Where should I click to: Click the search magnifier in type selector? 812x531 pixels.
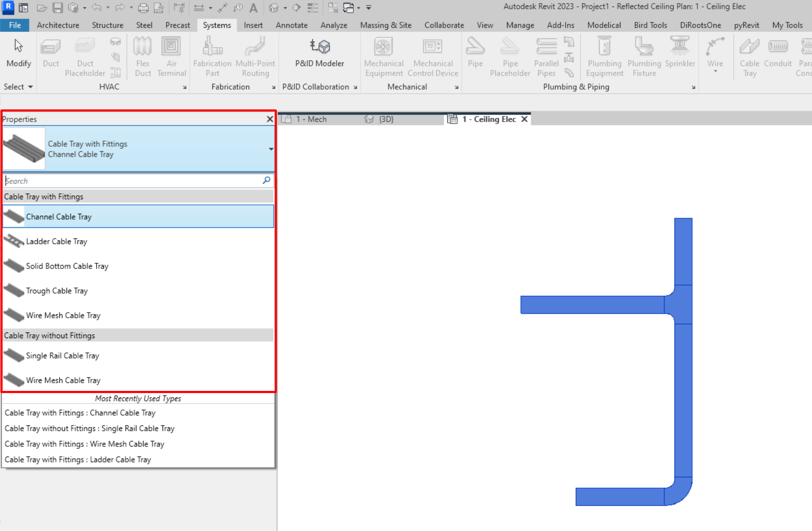[266, 180]
